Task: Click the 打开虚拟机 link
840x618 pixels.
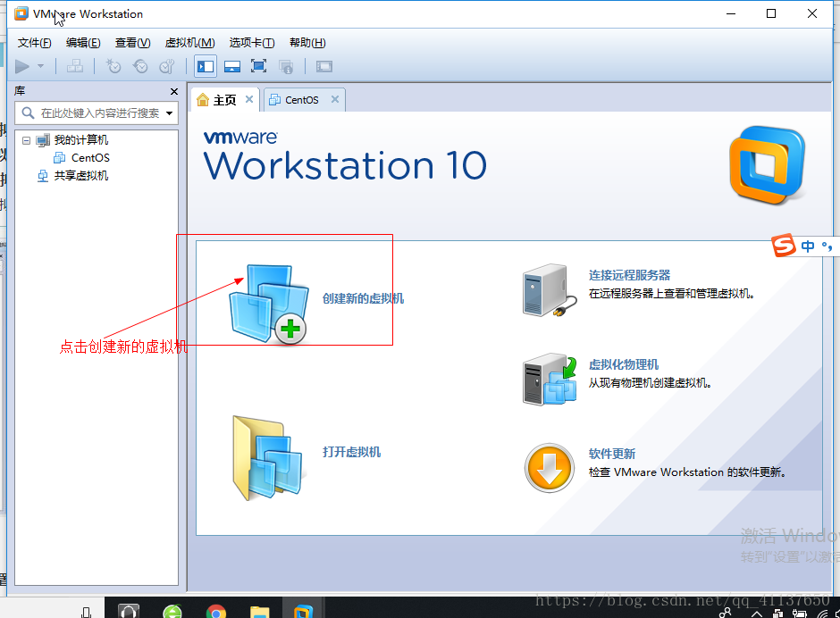Action: (x=351, y=452)
